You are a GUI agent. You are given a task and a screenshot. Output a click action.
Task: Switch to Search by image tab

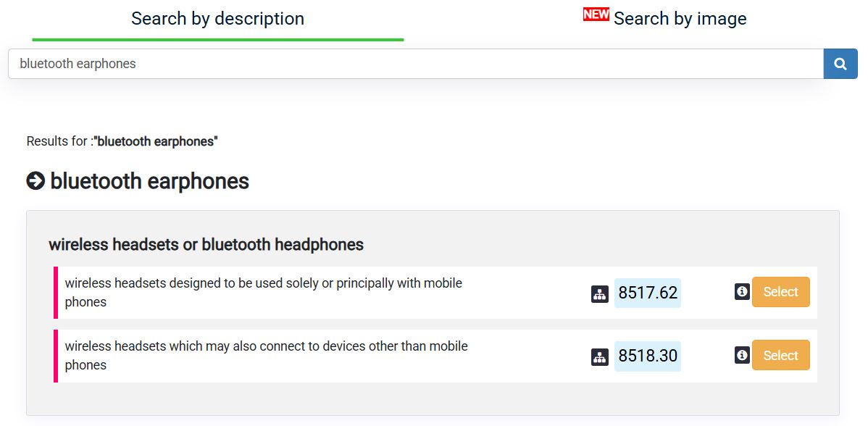[x=680, y=19]
